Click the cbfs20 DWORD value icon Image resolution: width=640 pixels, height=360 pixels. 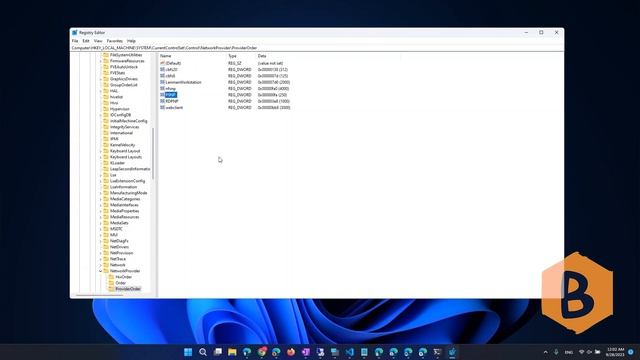click(x=162, y=69)
